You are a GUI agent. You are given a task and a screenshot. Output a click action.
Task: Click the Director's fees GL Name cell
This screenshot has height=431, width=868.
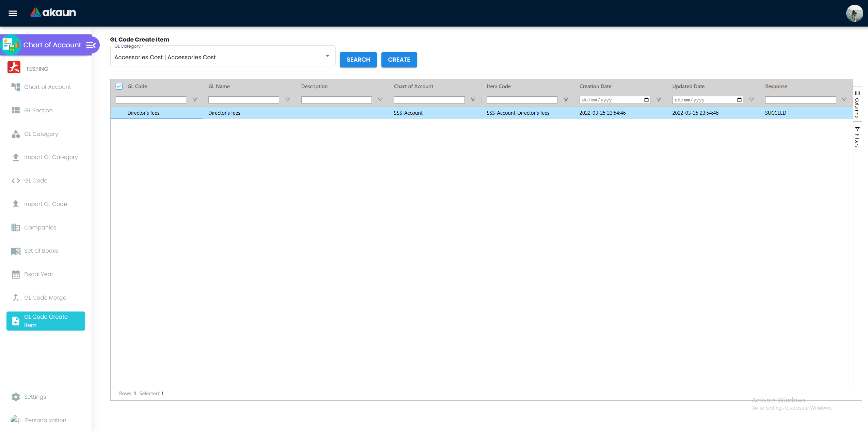[250, 113]
